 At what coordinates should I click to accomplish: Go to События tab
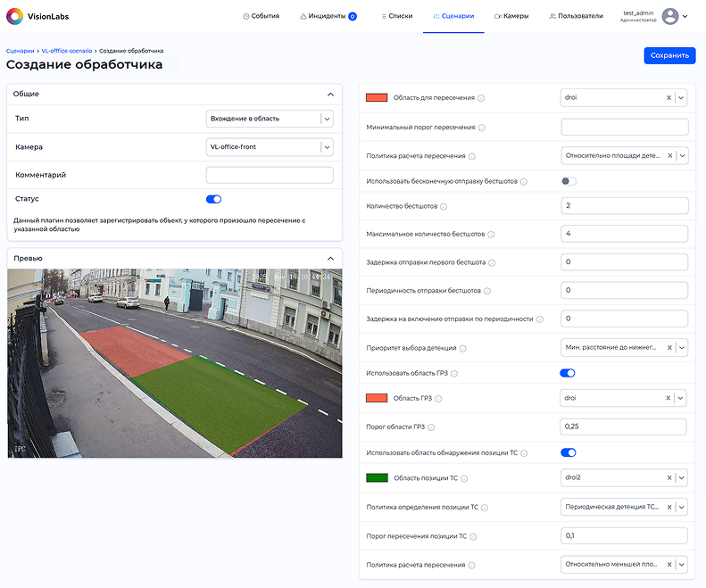262,16
